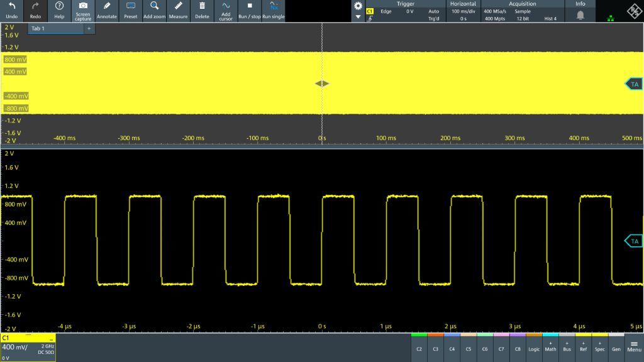Click the C1 channel label in signal box
This screenshot has width=644, height=362.
[x=5, y=337]
